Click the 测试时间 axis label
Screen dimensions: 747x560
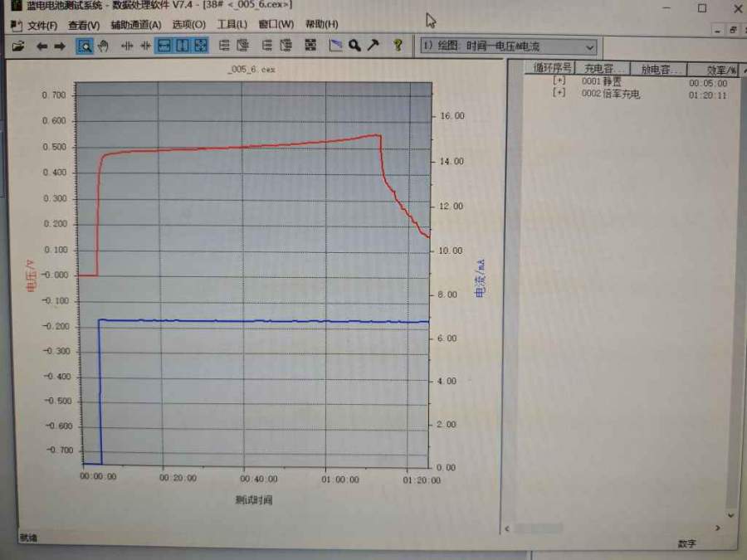(x=254, y=500)
